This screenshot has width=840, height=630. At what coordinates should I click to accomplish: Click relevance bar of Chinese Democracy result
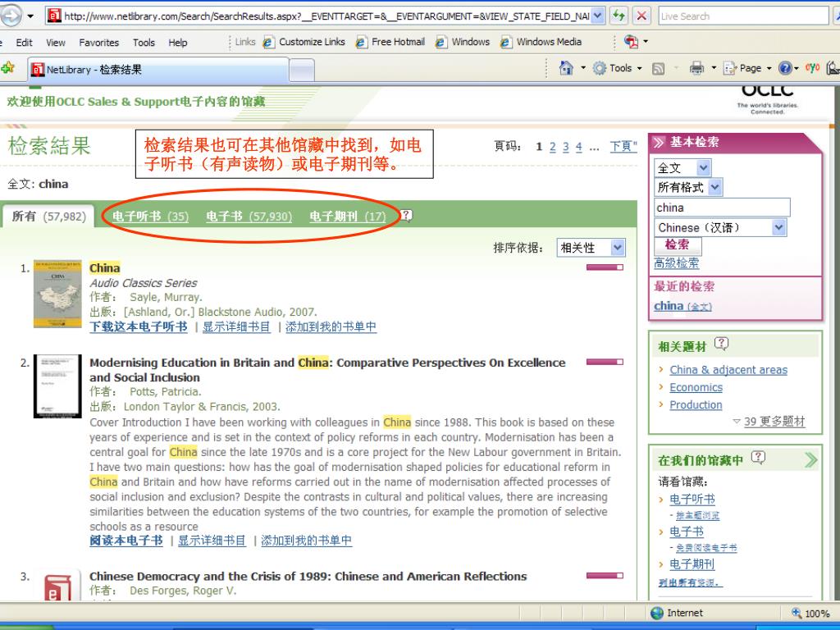tap(605, 575)
